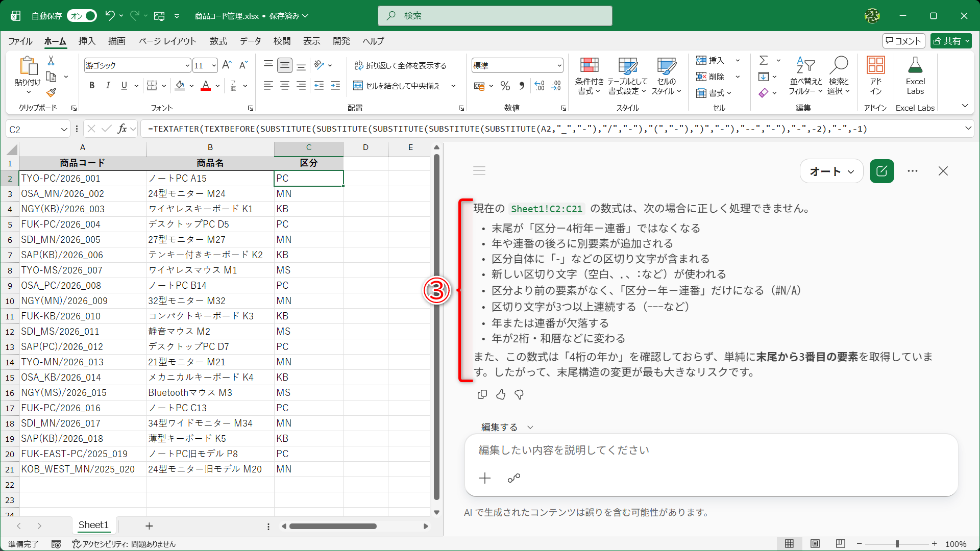
Task: Open 並べ替えとフィルター menu
Action: [805, 76]
